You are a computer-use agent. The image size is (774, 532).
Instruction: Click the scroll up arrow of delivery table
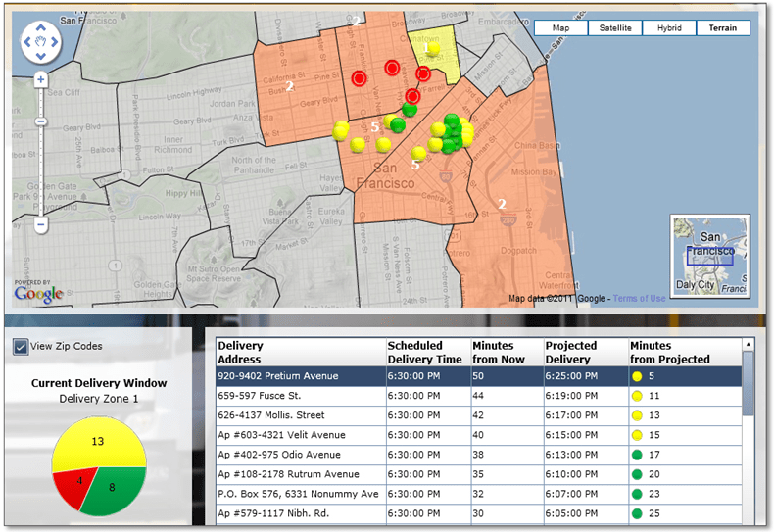click(x=750, y=345)
